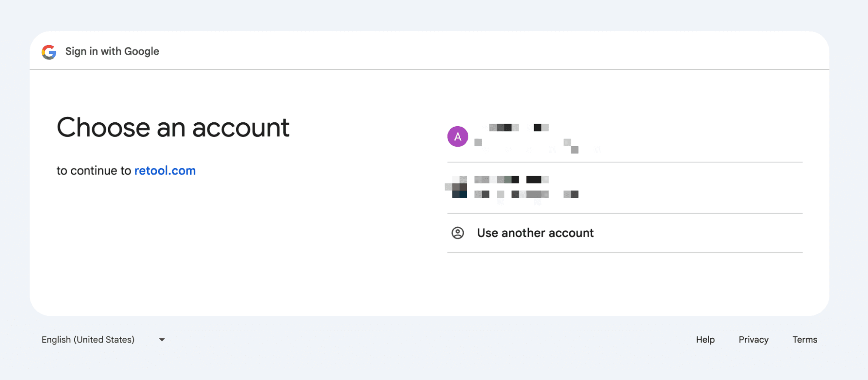Choose Use another account

point(535,233)
